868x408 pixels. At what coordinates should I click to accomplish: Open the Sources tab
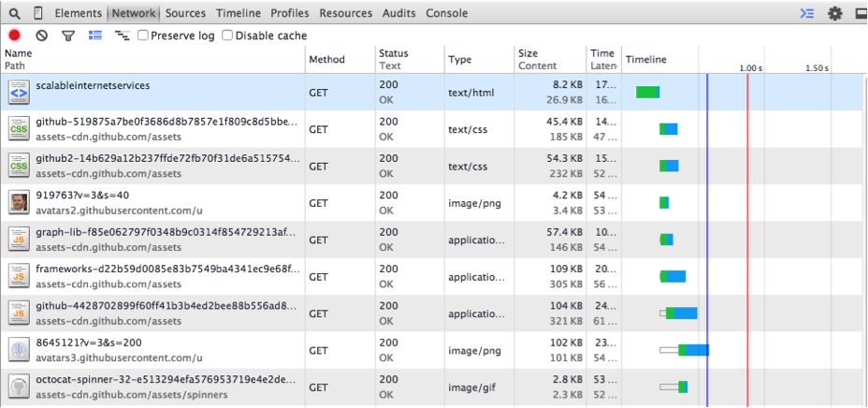(185, 13)
